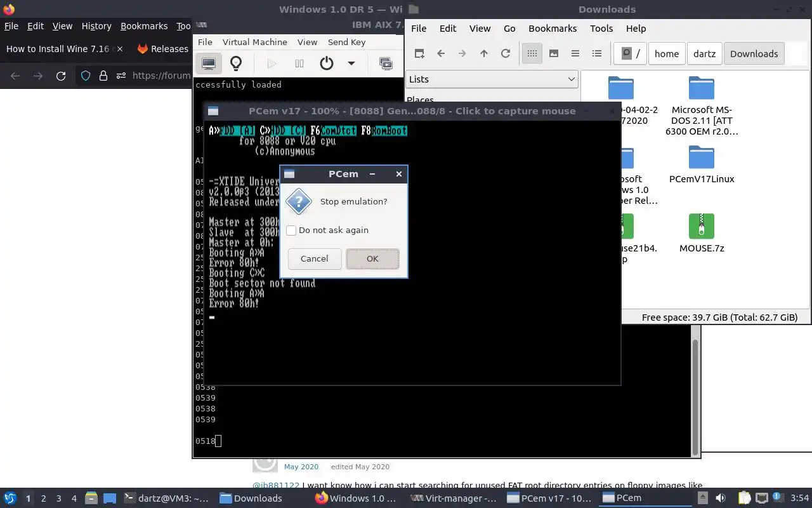Viewport: 812px width, 508px height.
Task: Click the taskbar clipboard tray icon
Action: pyautogui.click(x=743, y=498)
